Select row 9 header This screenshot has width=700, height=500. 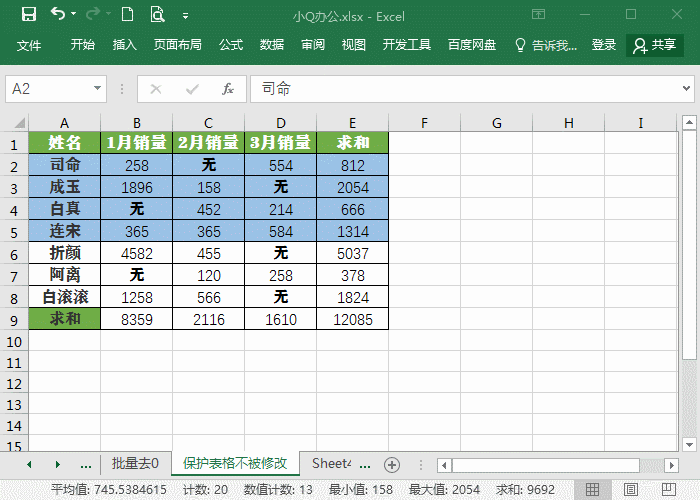coord(14,320)
